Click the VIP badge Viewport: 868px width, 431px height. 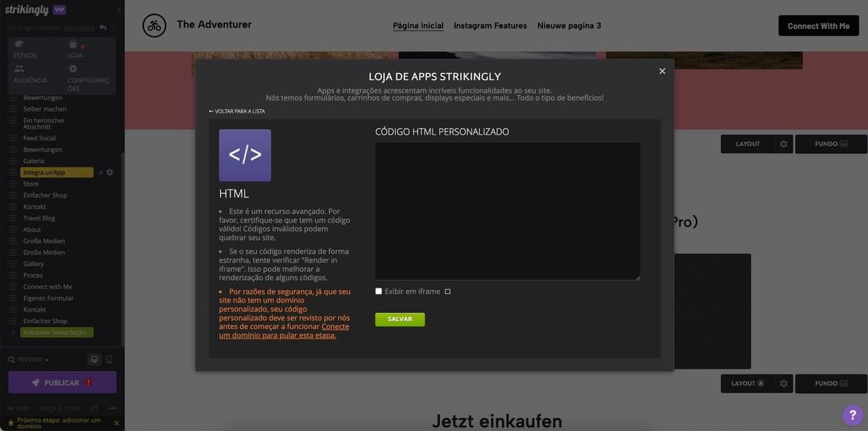coord(59,9)
